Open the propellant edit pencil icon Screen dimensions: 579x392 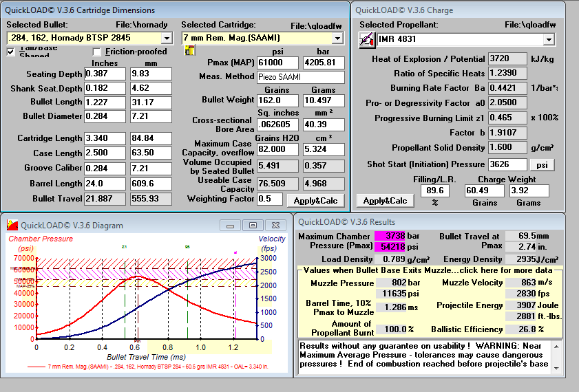(367, 40)
